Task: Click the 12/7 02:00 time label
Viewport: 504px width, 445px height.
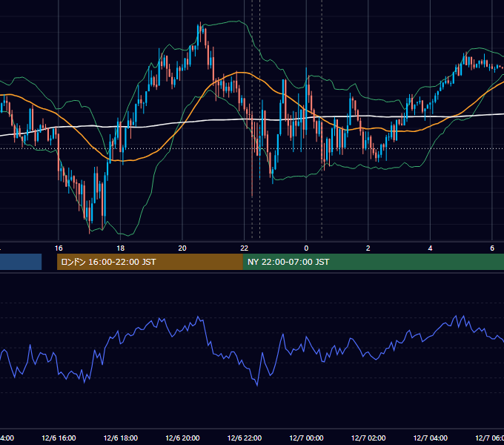Action: (368, 438)
